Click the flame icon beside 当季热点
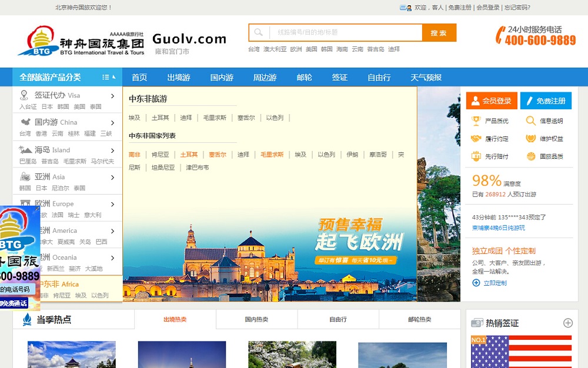 27,320
